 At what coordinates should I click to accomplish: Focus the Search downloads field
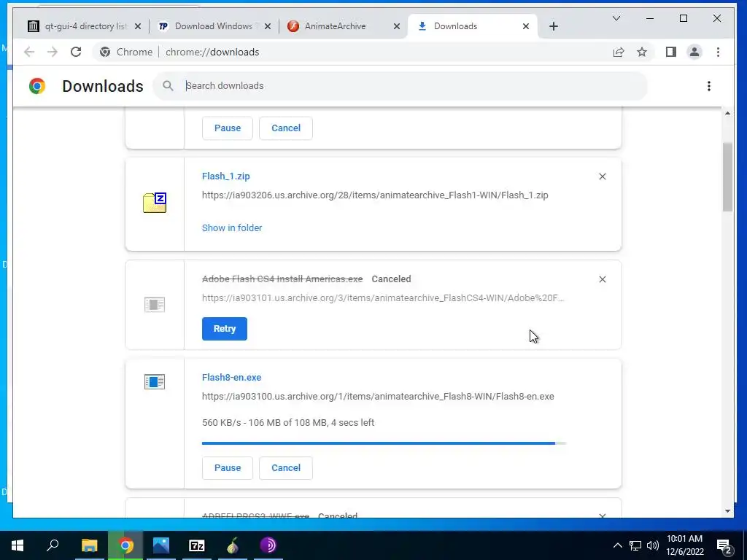point(400,86)
